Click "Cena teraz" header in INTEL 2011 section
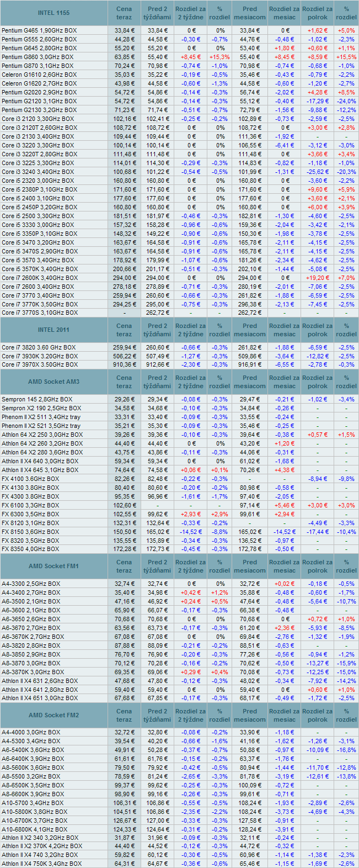Viewport: 359px width, 868px height. click(x=124, y=330)
